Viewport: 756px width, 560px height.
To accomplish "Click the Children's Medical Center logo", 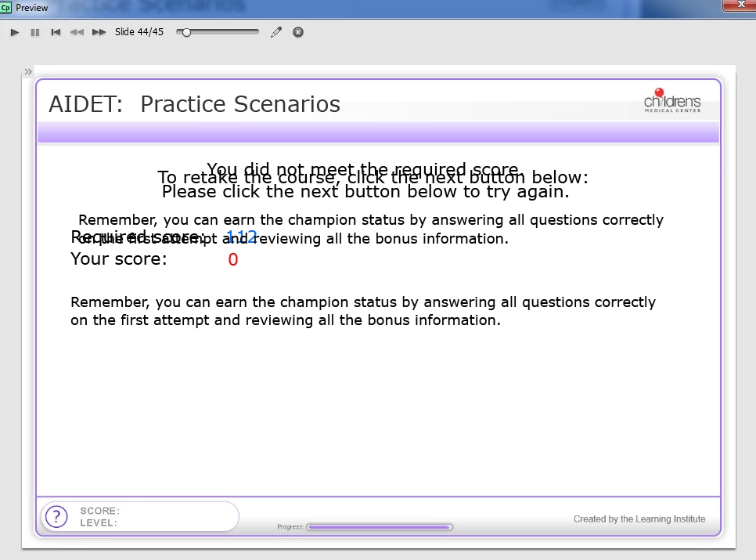I will coord(672,100).
